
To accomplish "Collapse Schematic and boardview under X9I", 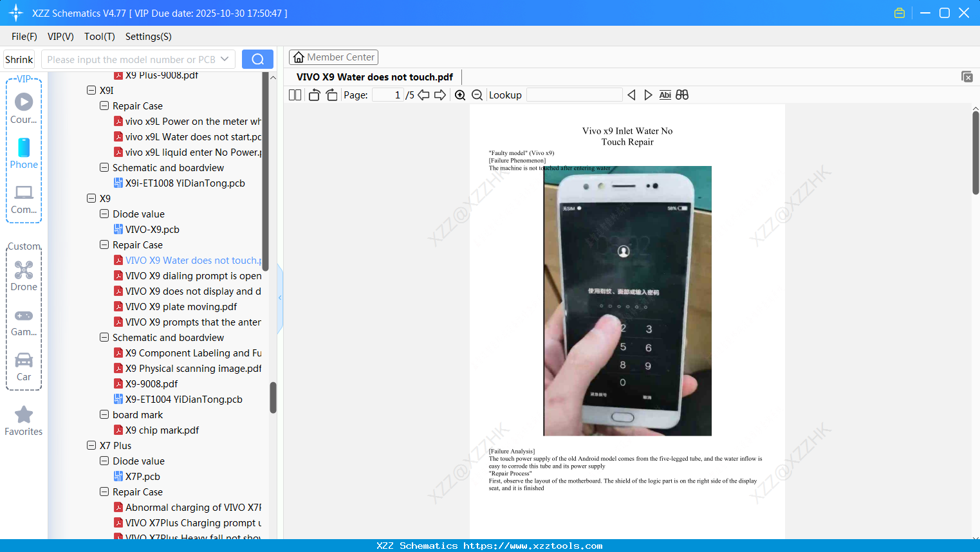I will pyautogui.click(x=104, y=167).
